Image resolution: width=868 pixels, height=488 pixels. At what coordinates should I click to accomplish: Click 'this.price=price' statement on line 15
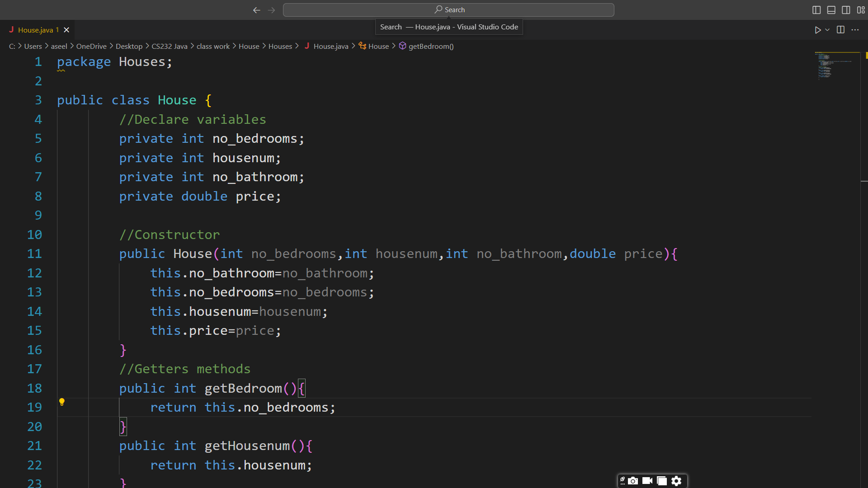coord(216,331)
